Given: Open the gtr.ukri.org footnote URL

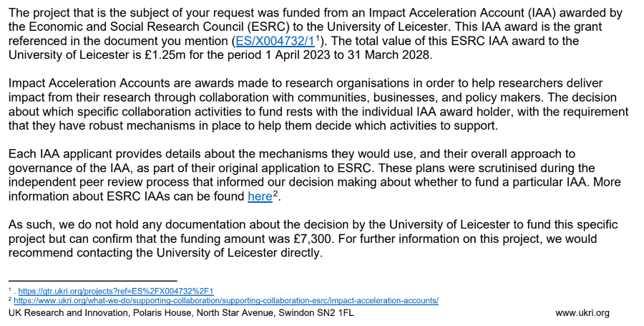Looking at the screenshot, I should coord(115,291).
